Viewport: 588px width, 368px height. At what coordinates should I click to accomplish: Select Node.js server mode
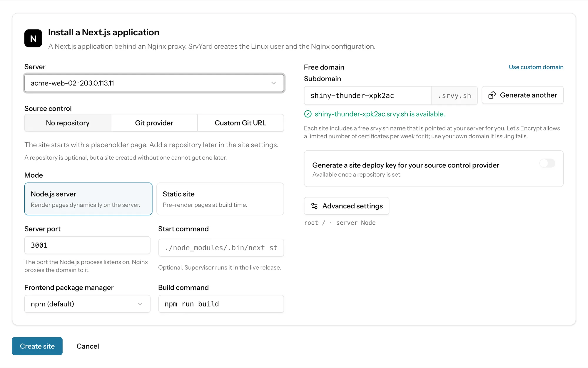click(88, 199)
